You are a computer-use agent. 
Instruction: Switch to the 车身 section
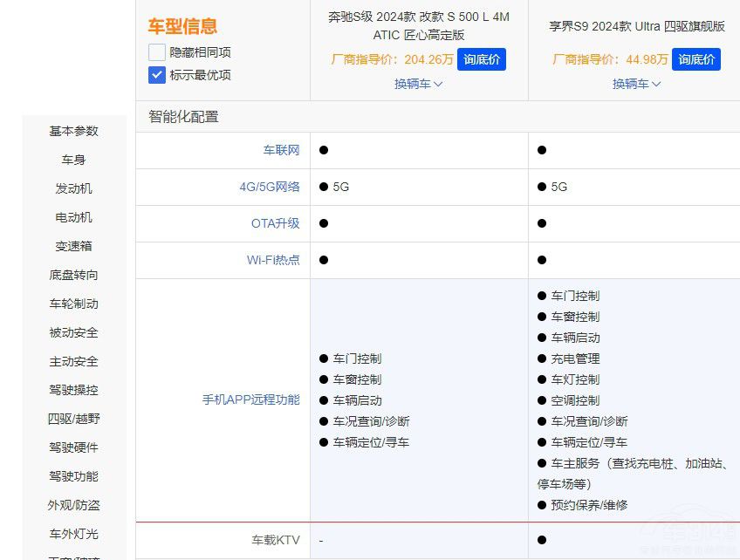point(73,160)
